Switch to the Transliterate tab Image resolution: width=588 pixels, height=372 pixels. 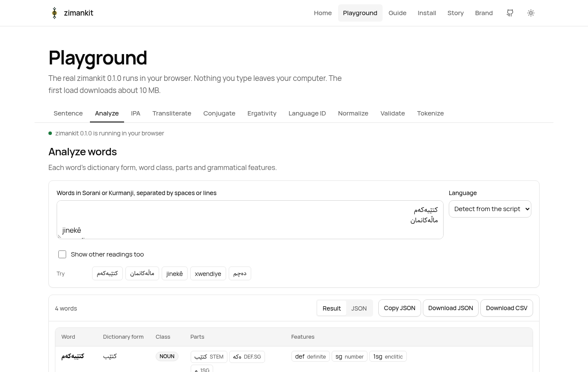tap(172, 113)
